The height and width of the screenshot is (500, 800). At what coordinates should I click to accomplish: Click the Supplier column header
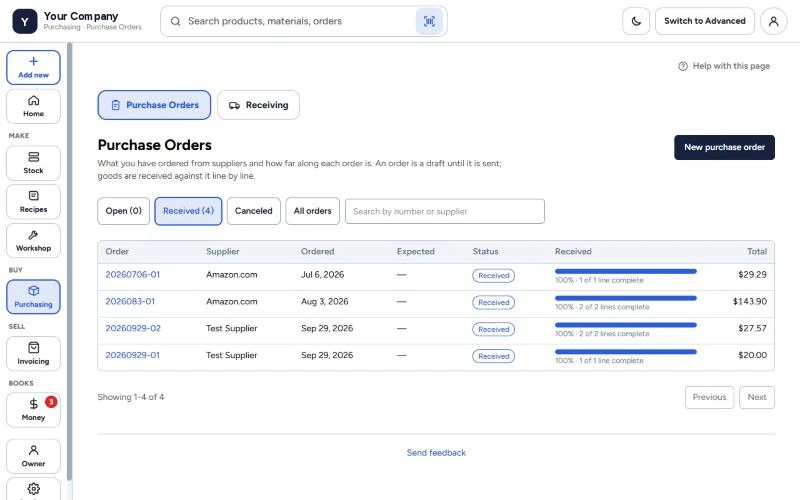click(x=222, y=252)
